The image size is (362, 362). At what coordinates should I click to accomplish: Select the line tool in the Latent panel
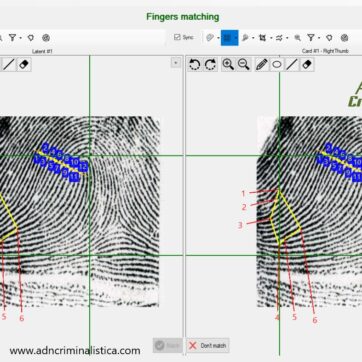[x=9, y=65]
